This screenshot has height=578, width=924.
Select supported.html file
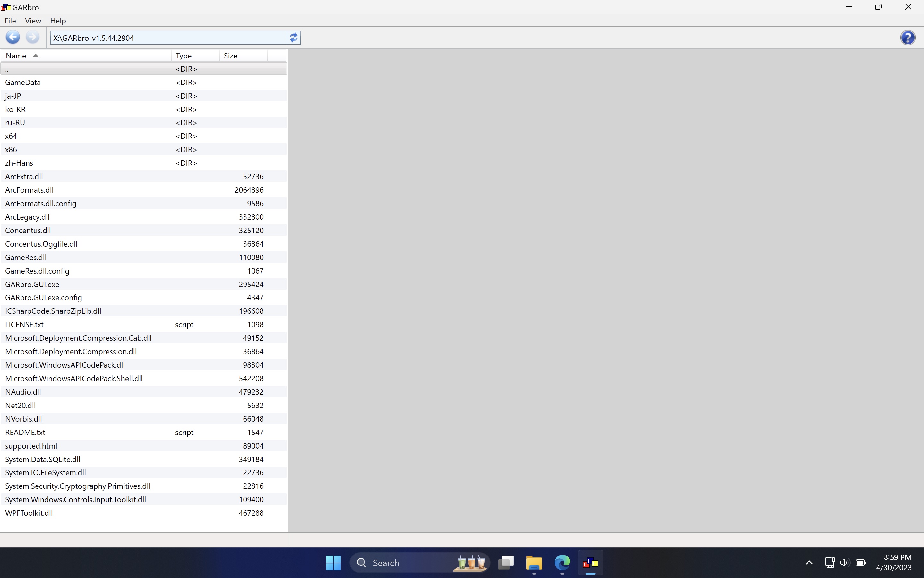coord(143,446)
